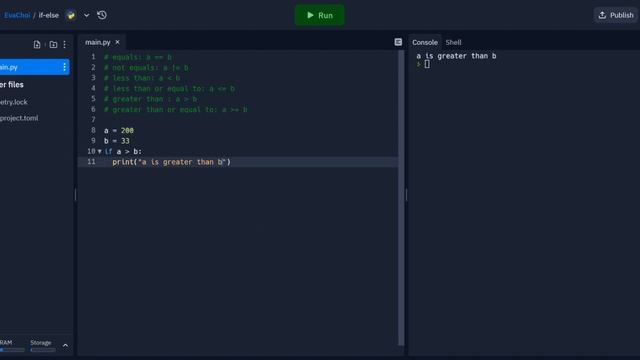Create a new file icon
Image resolution: width=640 pixels, height=360 pixels.
point(37,44)
